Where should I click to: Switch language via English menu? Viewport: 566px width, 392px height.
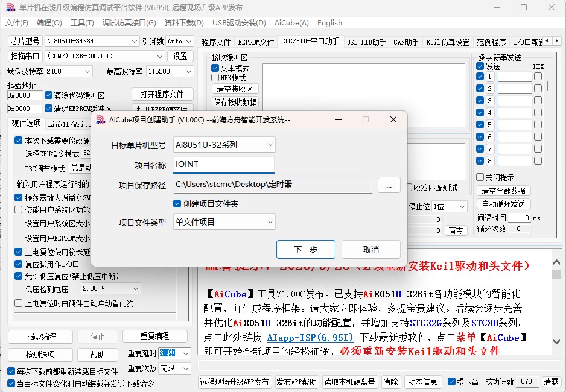[x=329, y=23]
